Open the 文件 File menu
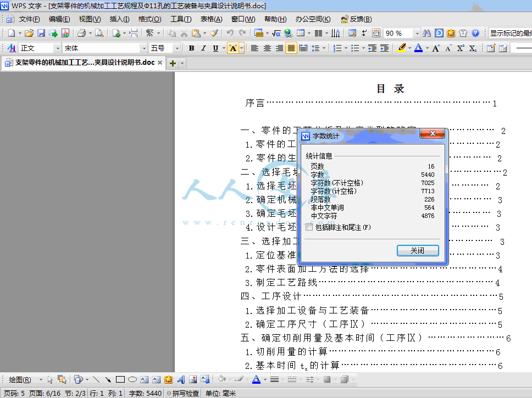532x398 pixels. pos(29,19)
